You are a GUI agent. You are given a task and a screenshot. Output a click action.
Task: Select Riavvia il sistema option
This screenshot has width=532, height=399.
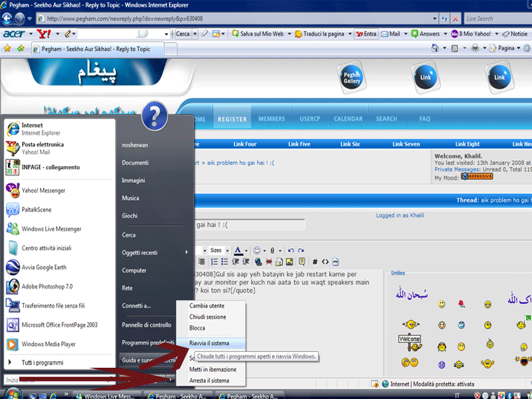coord(210,343)
